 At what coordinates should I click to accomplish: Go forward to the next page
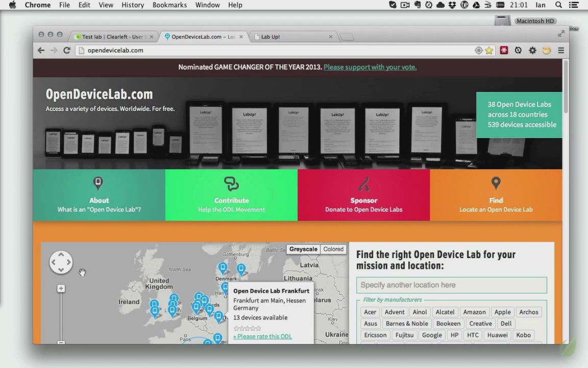pyautogui.click(x=54, y=50)
